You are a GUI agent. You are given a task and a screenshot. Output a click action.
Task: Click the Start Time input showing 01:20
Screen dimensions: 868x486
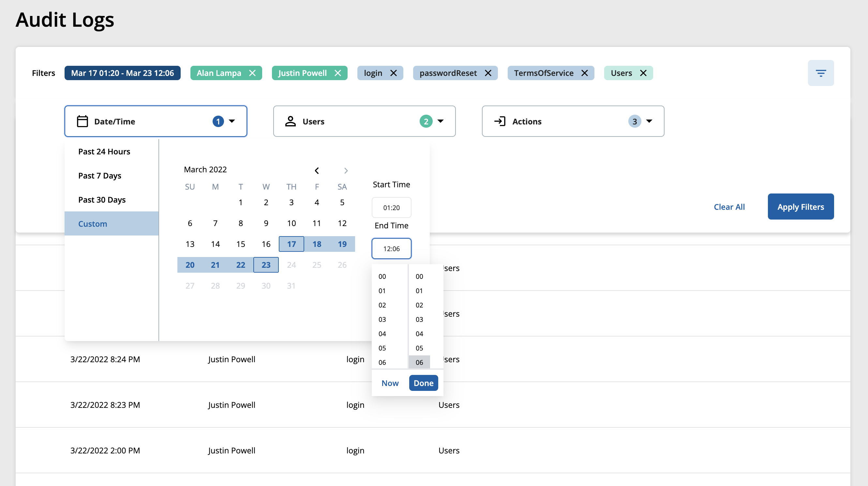392,208
